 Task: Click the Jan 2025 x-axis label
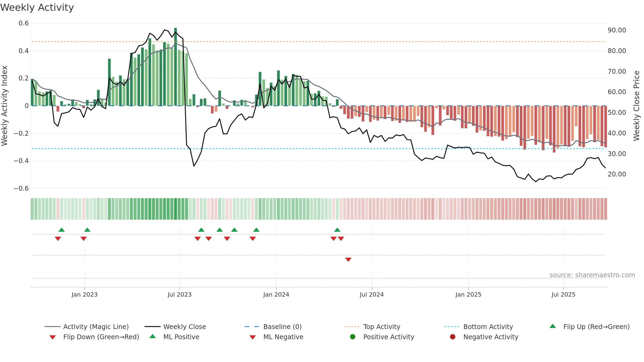(468, 295)
